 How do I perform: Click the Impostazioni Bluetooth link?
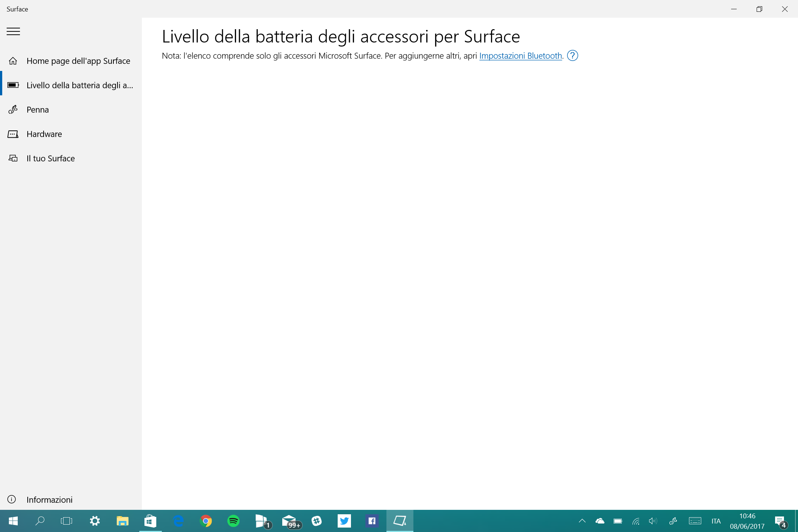pos(521,56)
